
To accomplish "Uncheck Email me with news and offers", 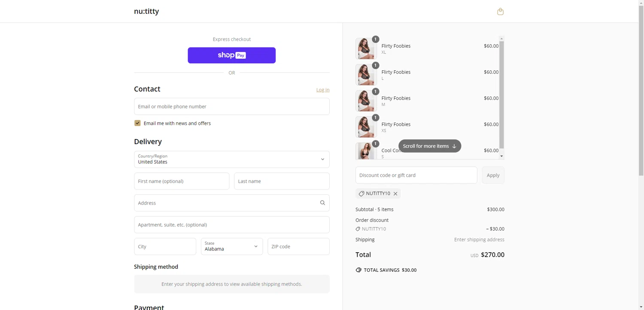I will 137,123.
